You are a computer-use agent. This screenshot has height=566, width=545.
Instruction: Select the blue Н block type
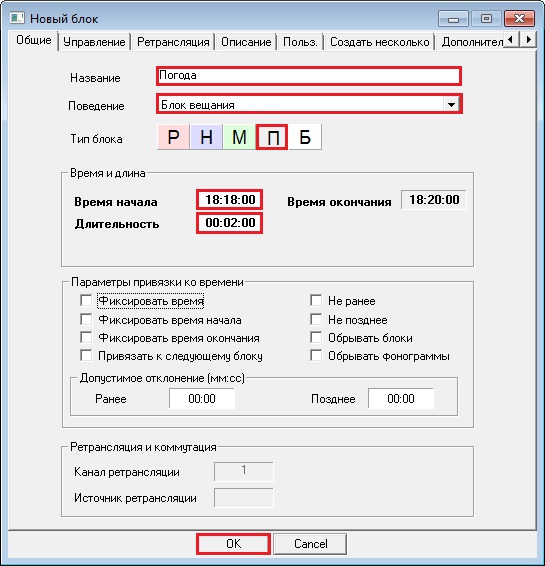pos(206,137)
